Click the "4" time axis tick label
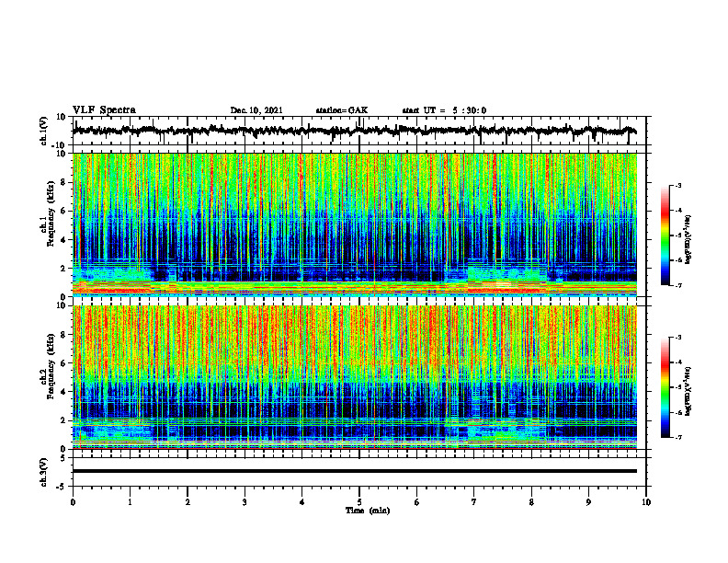This screenshot has width=728, height=563. click(302, 502)
